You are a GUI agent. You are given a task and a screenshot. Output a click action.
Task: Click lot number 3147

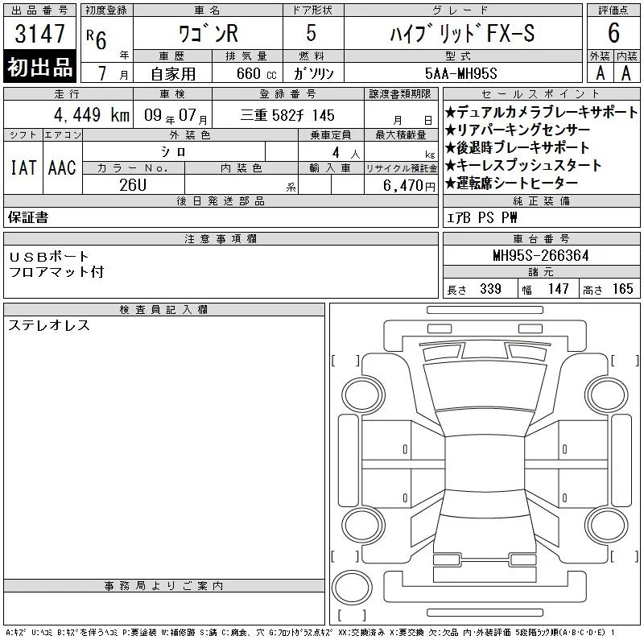(x=39, y=34)
